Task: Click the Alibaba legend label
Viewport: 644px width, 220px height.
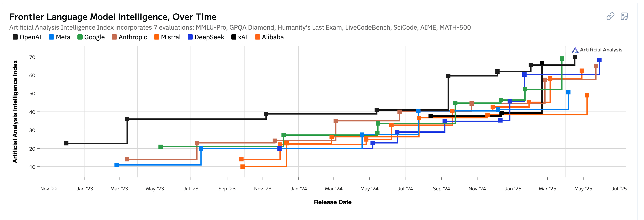Action: coord(273,37)
